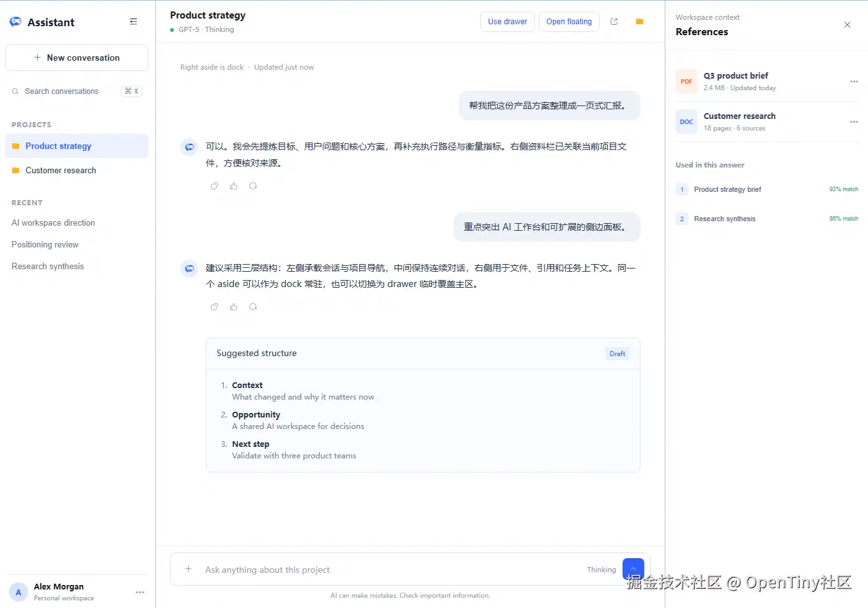868x608 pixels.
Task: Open recent chat AI workspace direction
Action: coord(53,222)
